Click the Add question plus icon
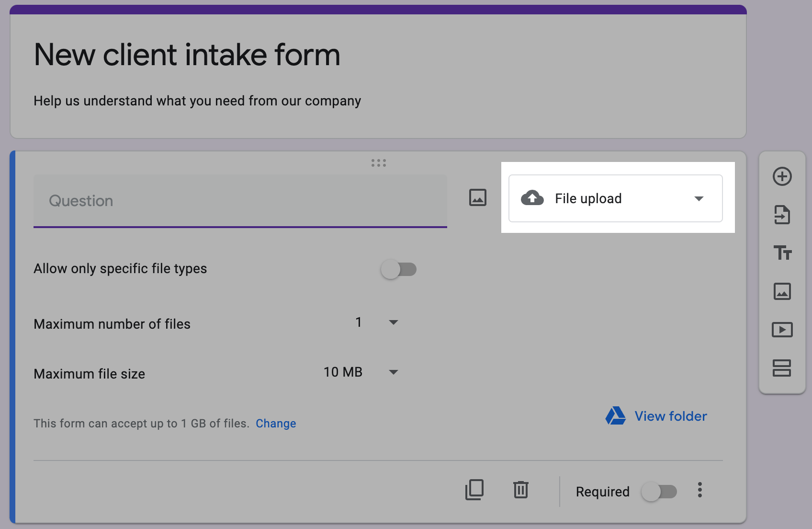Screen dimensions: 812x529 point(782,176)
